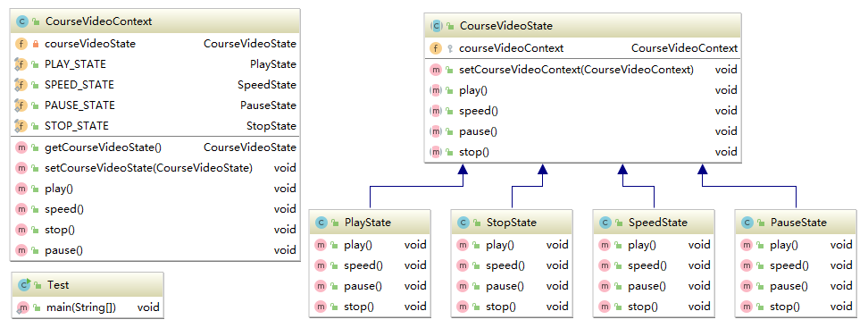Click method icon beside PauseState stop()
The width and height of the screenshot is (868, 328).
[747, 307]
